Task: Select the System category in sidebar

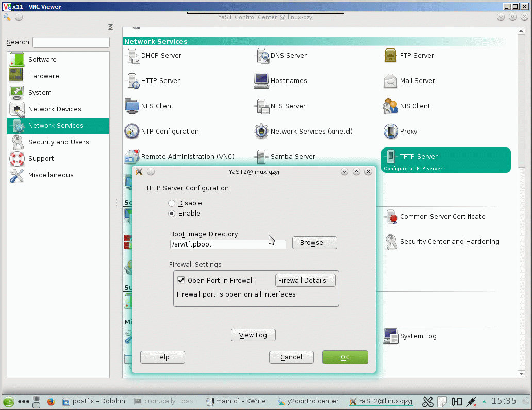Action: (58, 93)
